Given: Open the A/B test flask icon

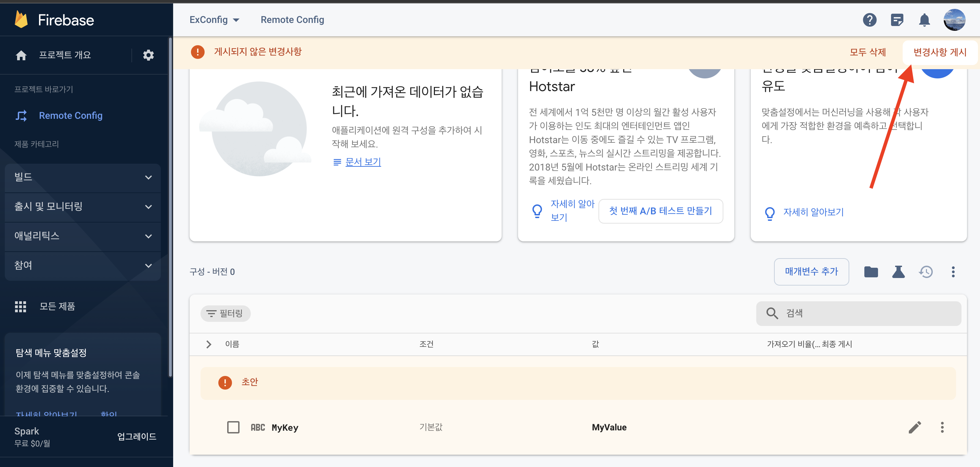Looking at the screenshot, I should click(x=898, y=272).
